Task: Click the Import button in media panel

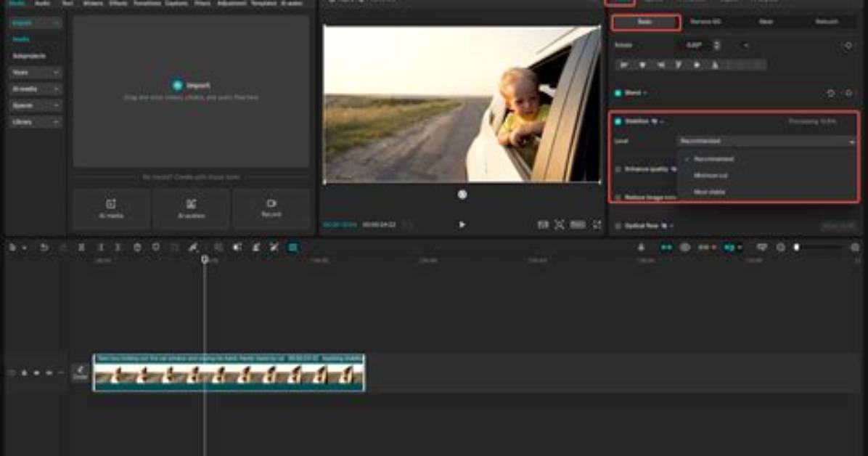Action: [x=191, y=86]
